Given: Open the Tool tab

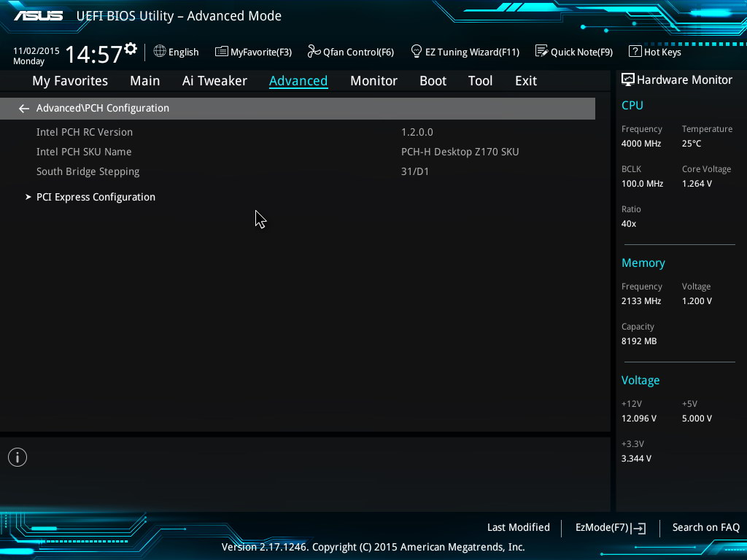Looking at the screenshot, I should coord(480,81).
